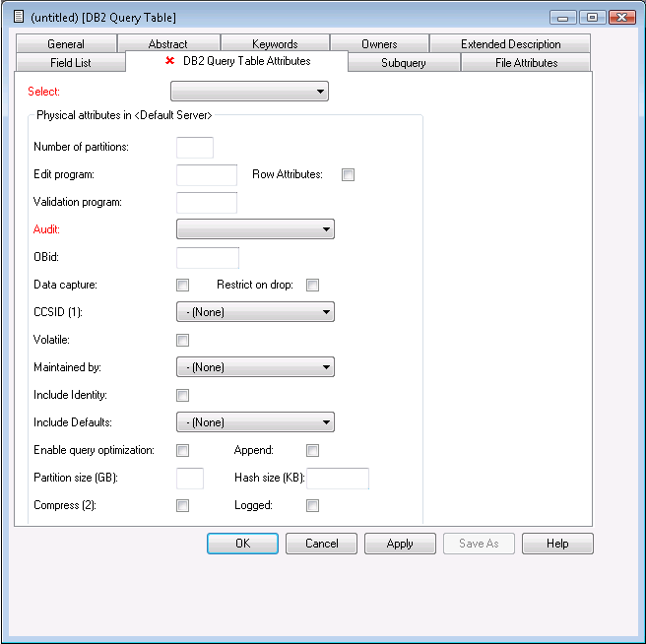Expand the Maintained by combo box
646x644 pixels.
click(x=255, y=367)
